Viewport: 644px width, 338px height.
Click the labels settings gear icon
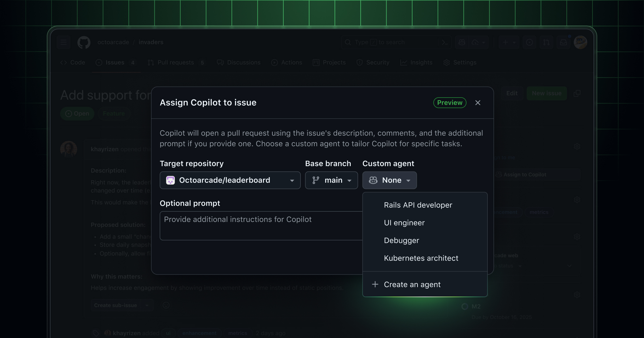pyautogui.click(x=577, y=199)
